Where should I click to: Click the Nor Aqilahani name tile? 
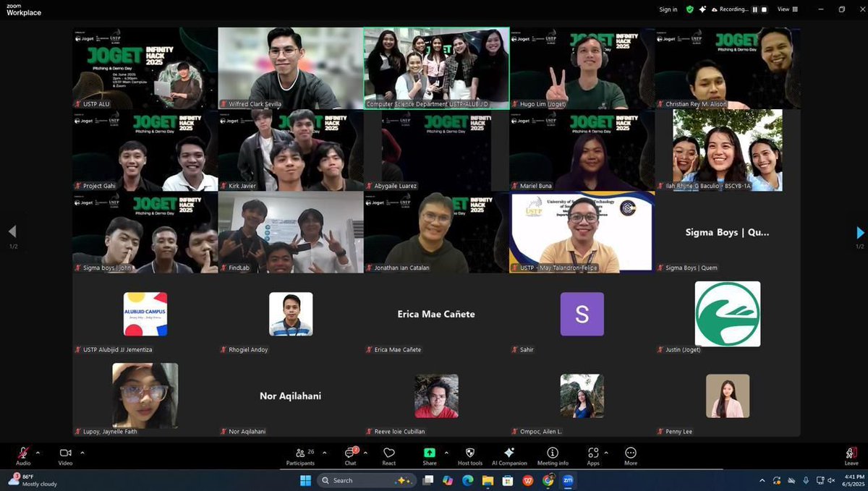(291, 396)
